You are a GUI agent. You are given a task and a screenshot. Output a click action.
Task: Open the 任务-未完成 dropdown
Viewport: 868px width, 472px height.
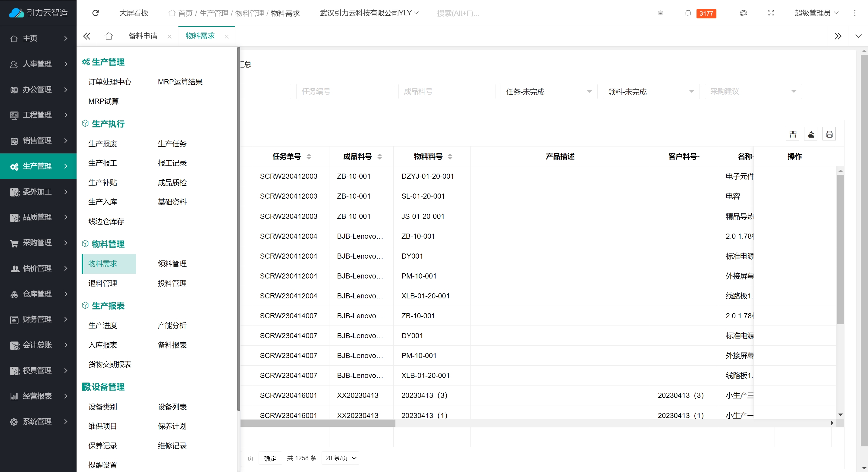tap(549, 92)
